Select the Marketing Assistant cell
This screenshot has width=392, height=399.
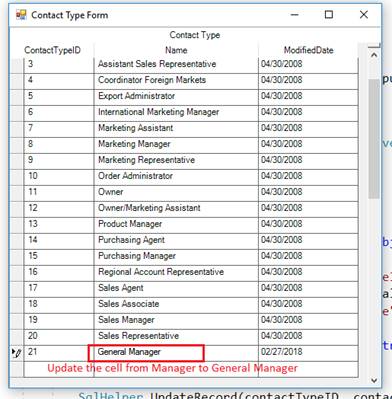click(176, 129)
